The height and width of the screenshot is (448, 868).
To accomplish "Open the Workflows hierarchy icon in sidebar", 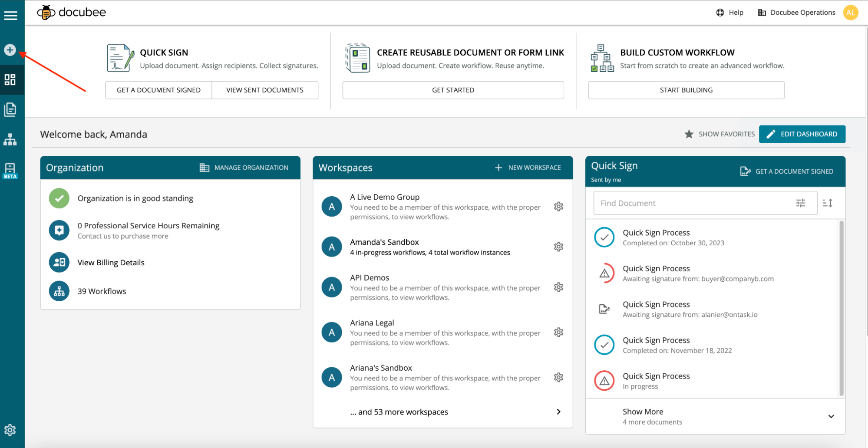I will click(x=10, y=139).
